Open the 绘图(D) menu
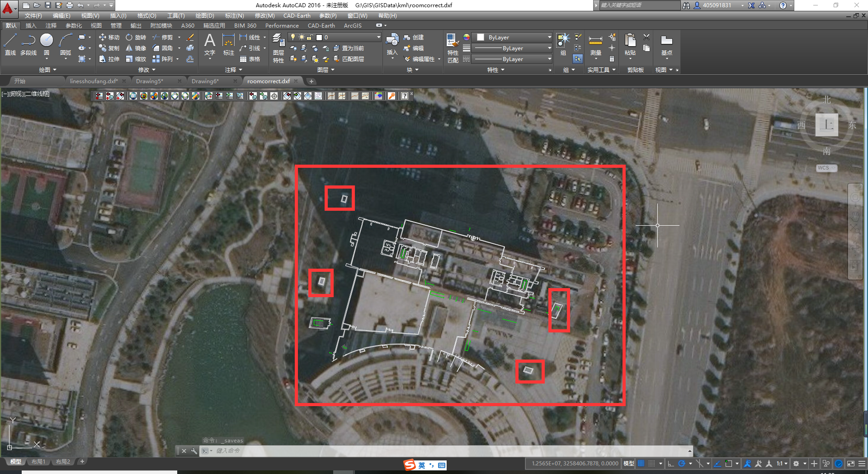This screenshot has width=868, height=474. [x=205, y=15]
